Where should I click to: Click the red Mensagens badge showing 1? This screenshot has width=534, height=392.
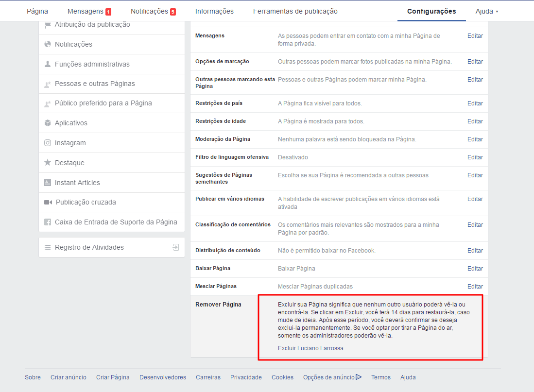[x=108, y=12]
